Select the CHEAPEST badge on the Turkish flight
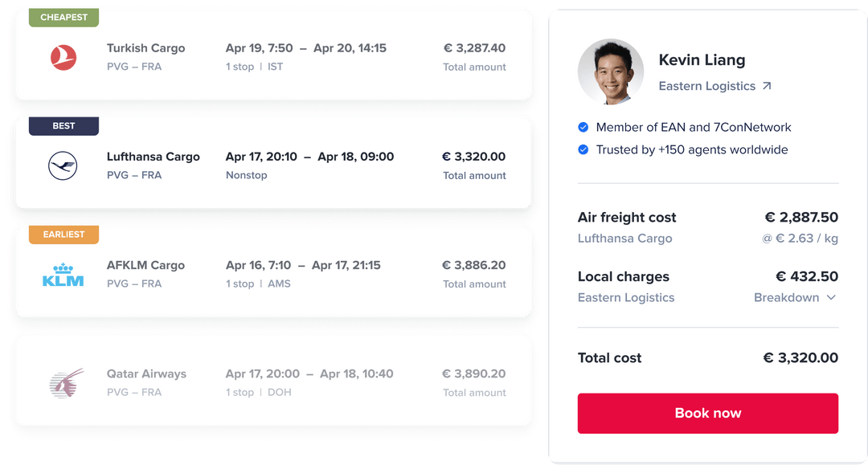Viewport: 868px width, 465px height. point(63,17)
